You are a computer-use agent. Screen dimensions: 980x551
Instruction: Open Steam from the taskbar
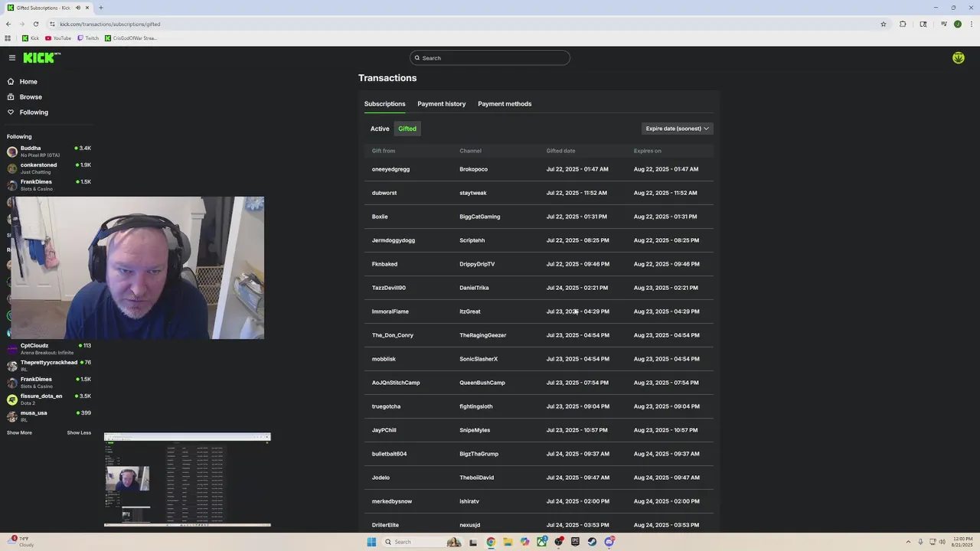(592, 542)
